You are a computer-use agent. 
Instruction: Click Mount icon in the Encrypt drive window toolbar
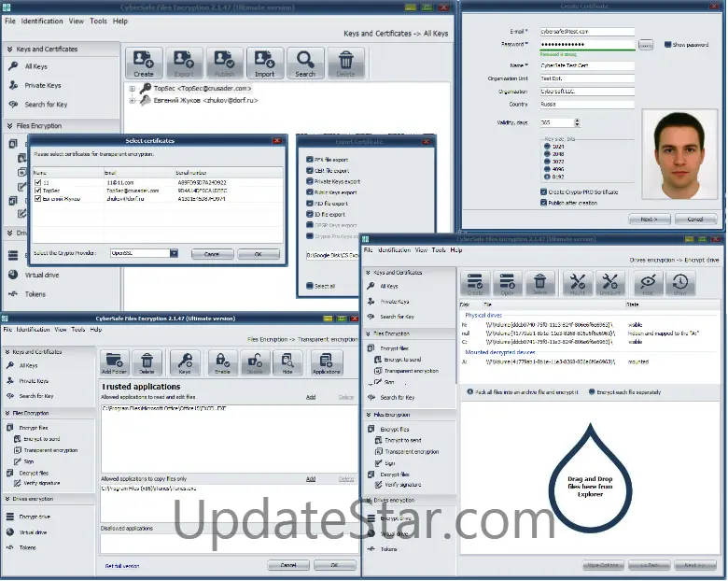pyautogui.click(x=578, y=283)
